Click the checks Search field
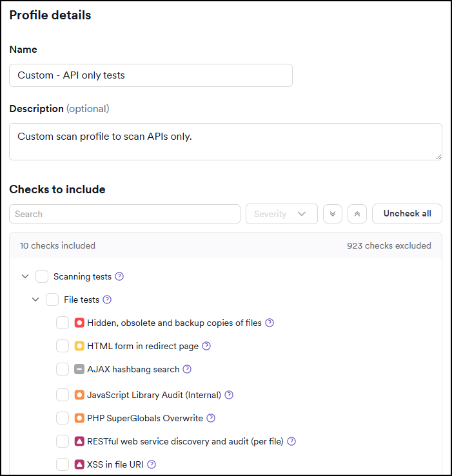Image resolution: width=452 pixels, height=476 pixels. point(124,214)
